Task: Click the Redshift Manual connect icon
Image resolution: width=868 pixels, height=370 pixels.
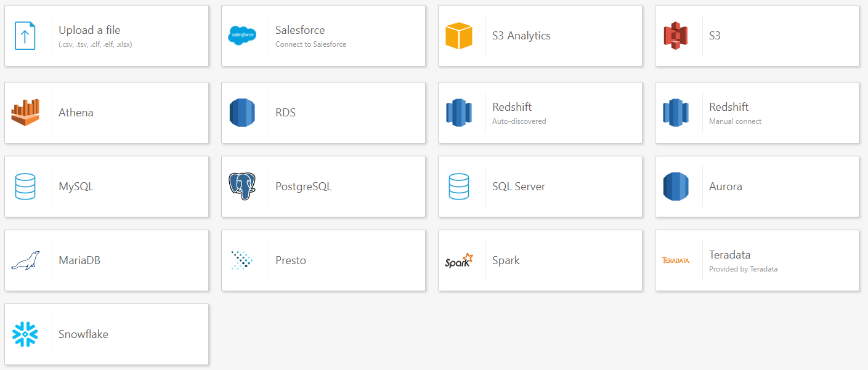Action: 676,113
